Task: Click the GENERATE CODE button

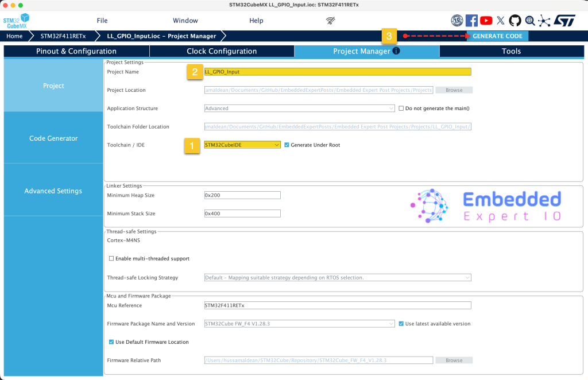Action: pyautogui.click(x=497, y=36)
